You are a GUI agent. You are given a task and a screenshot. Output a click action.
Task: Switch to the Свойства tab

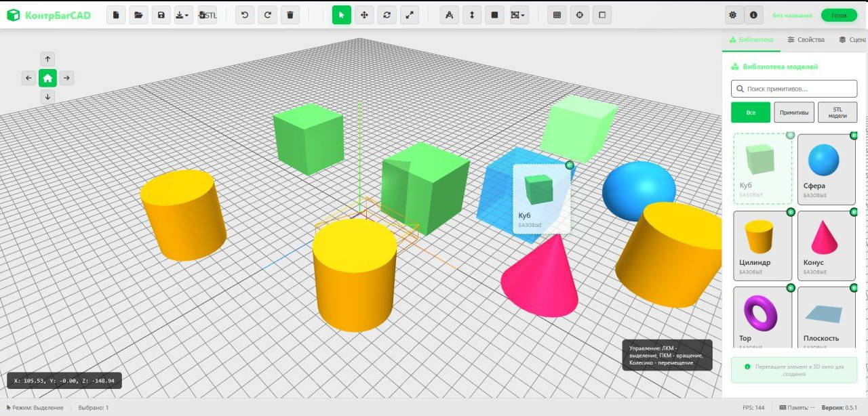[x=806, y=40]
